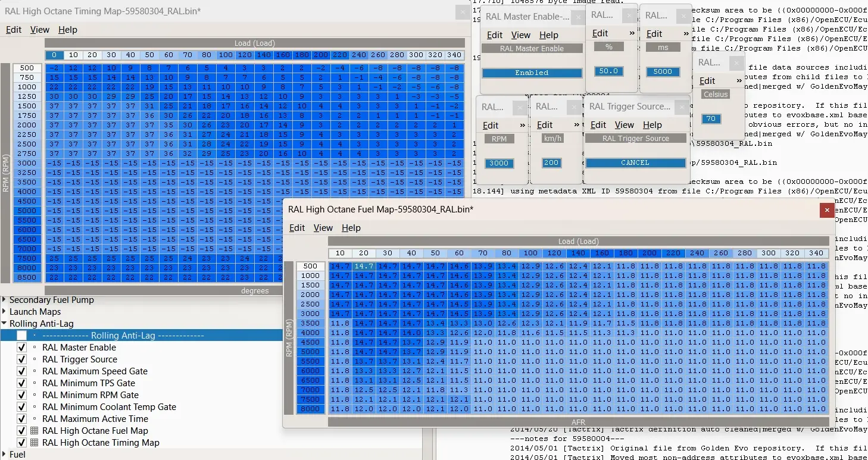This screenshot has height=460, width=868.
Task: Open Edit menu in the RAL High Octane Timing Map window
Action: 14,30
